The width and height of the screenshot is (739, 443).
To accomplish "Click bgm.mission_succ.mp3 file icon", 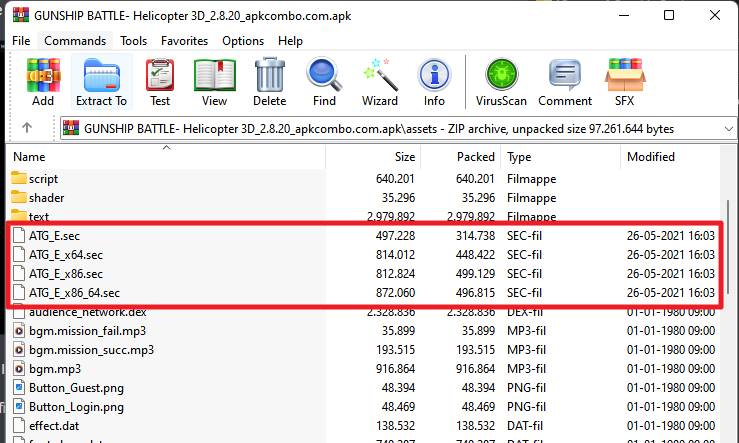I will [19, 350].
